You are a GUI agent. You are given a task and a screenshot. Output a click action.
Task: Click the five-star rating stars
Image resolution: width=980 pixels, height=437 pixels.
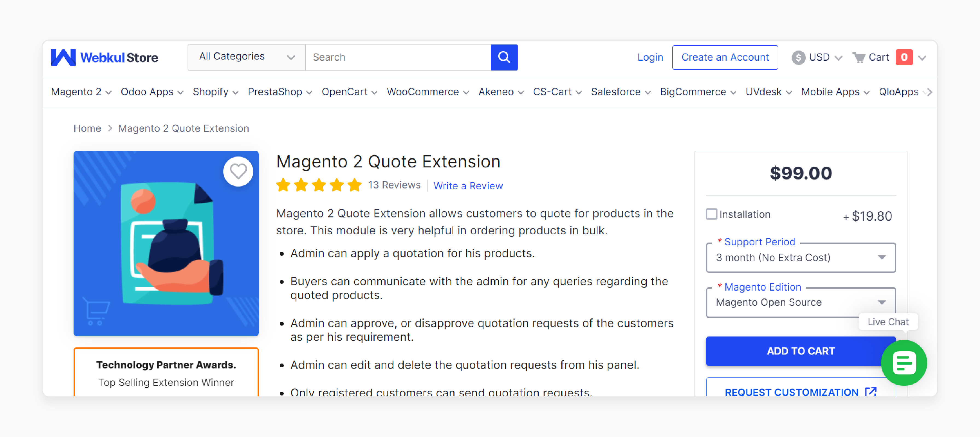(x=319, y=185)
